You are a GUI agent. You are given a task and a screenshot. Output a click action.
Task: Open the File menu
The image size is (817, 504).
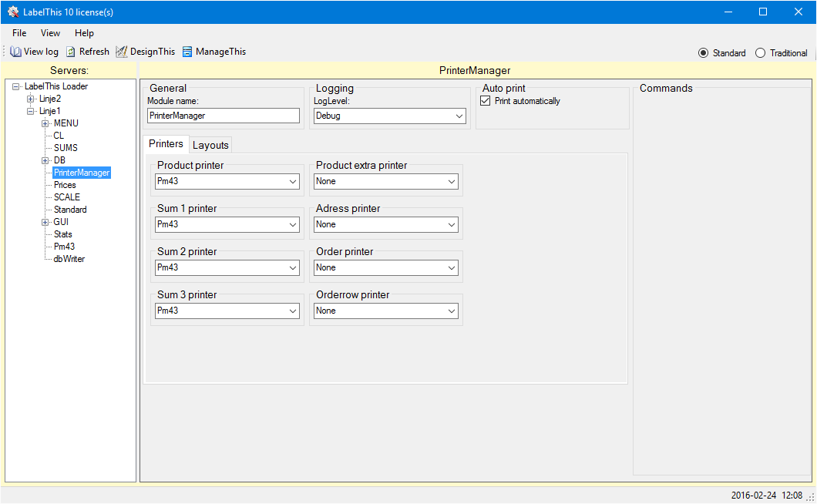[19, 33]
